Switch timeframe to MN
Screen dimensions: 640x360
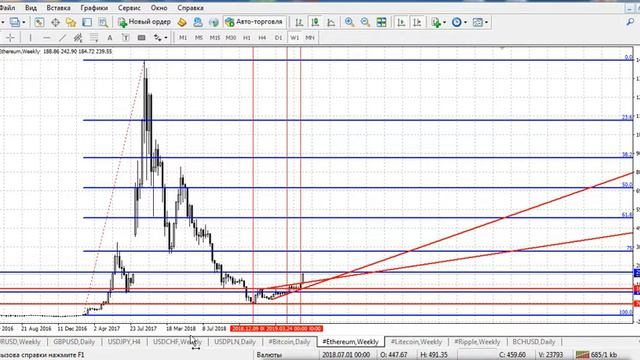[x=310, y=38]
